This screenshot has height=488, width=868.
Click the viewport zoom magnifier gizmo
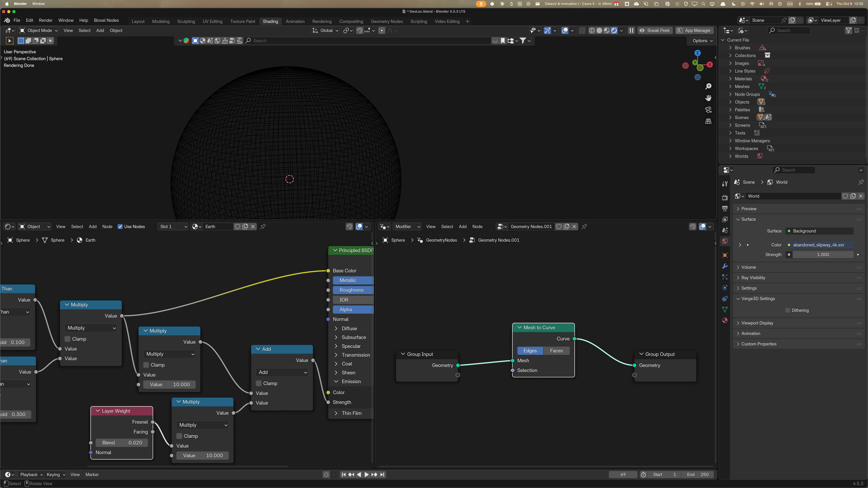click(708, 86)
